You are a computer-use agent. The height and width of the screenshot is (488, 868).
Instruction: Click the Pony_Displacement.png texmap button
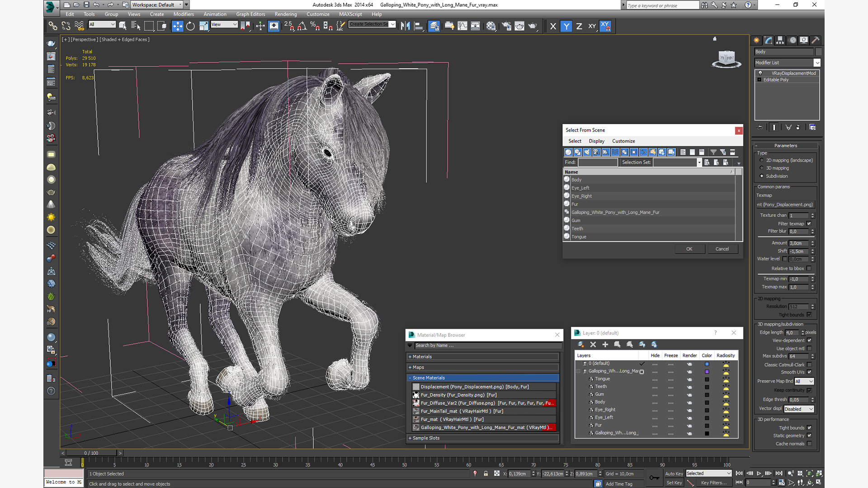coord(785,205)
